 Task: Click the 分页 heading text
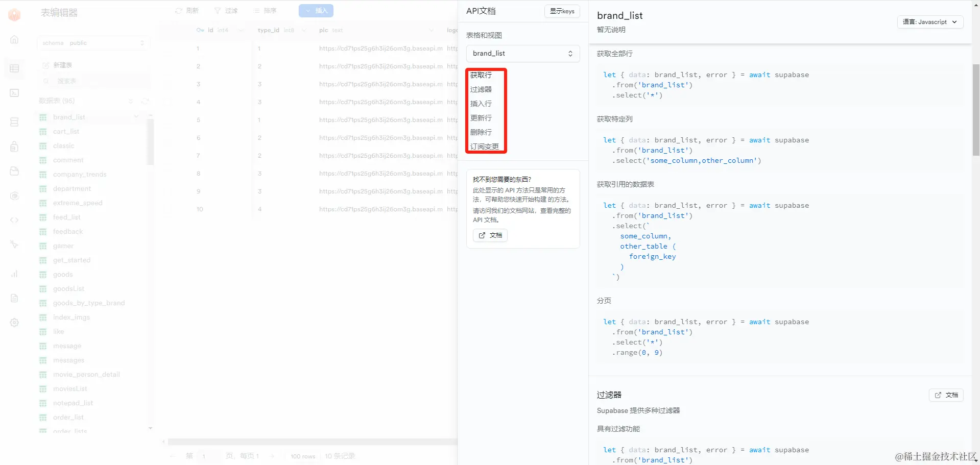point(604,301)
